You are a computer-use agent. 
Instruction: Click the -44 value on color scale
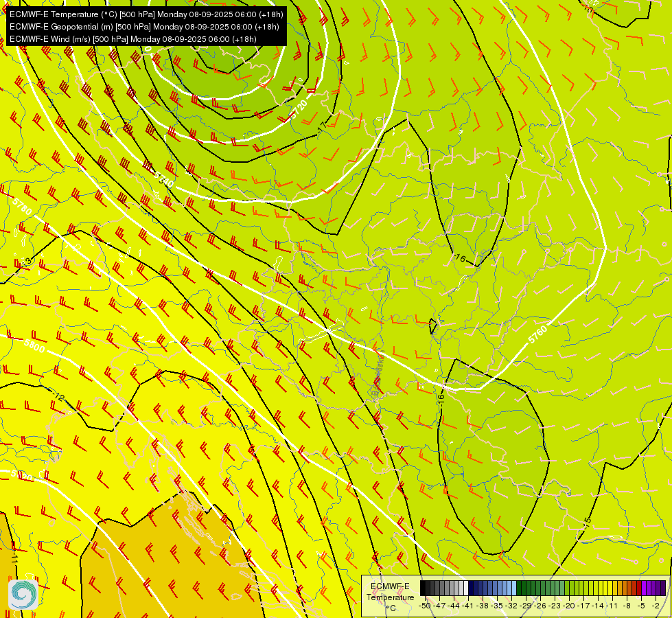click(454, 606)
